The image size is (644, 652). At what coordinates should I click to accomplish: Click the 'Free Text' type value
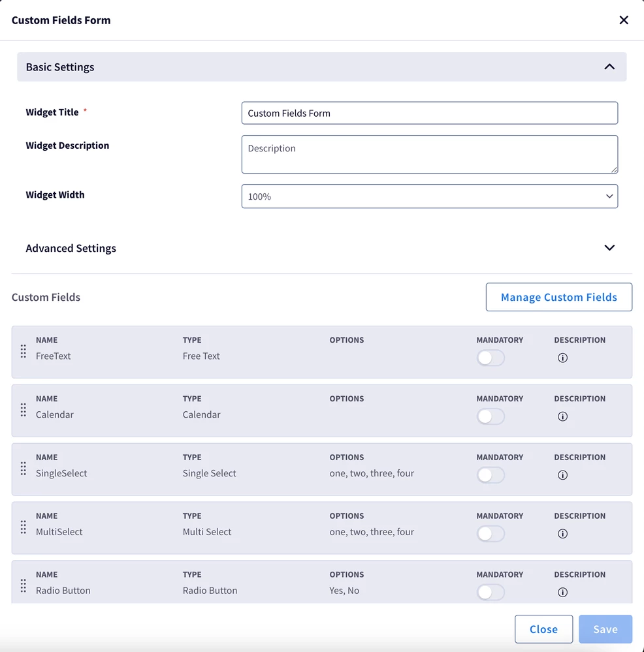tap(201, 356)
